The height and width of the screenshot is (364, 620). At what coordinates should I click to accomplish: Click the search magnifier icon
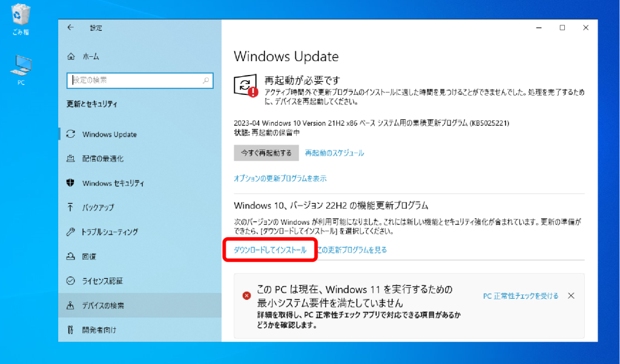point(206,80)
